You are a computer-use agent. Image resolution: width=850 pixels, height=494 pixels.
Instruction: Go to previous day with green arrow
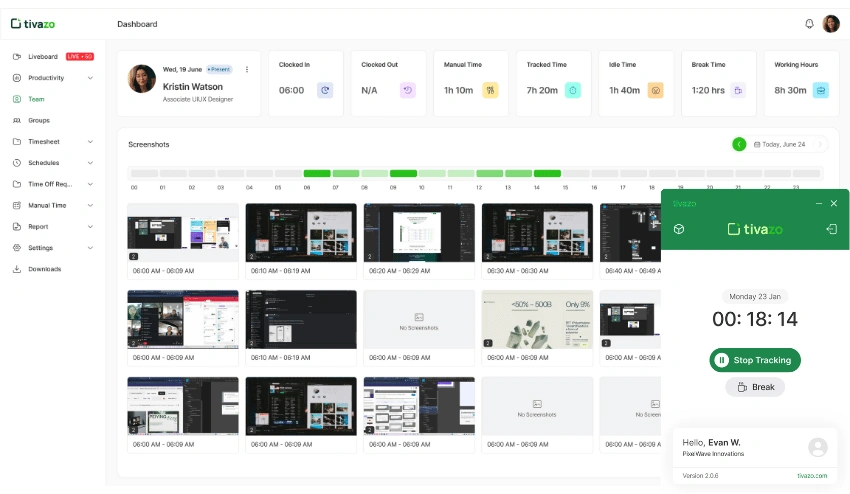pos(739,144)
